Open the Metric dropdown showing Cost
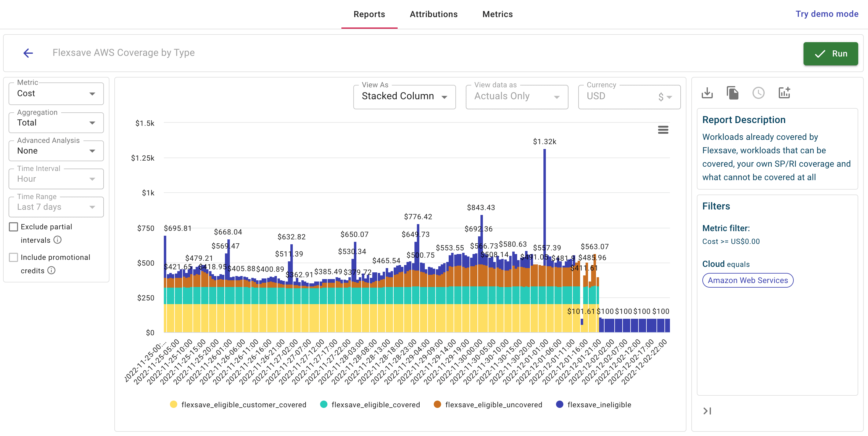Image resolution: width=868 pixels, height=436 pixels. 56,94
